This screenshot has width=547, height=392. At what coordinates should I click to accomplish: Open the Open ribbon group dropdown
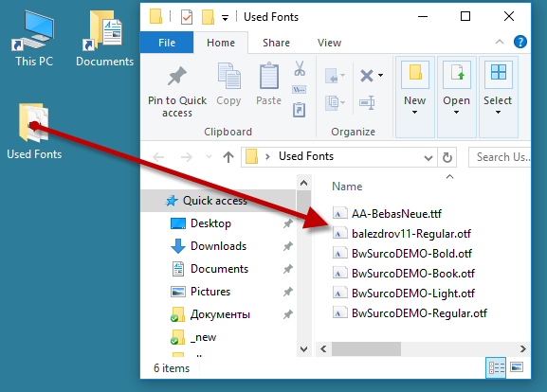coord(456,97)
